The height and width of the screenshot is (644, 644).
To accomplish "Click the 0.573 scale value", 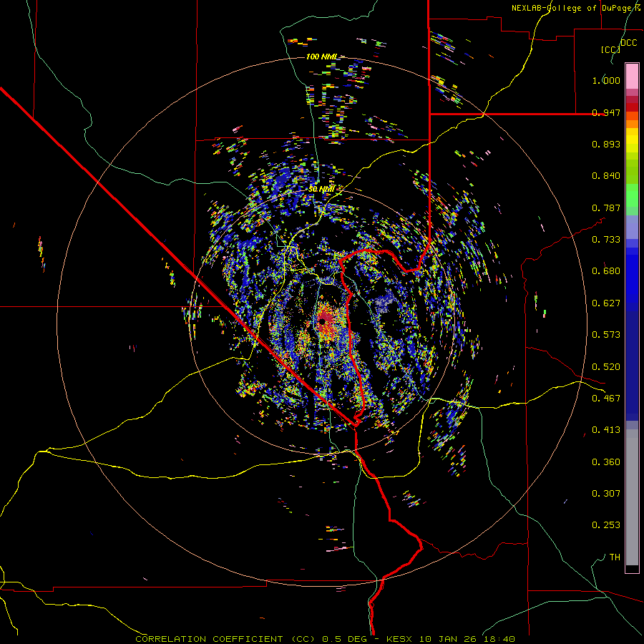I will 606,335.
